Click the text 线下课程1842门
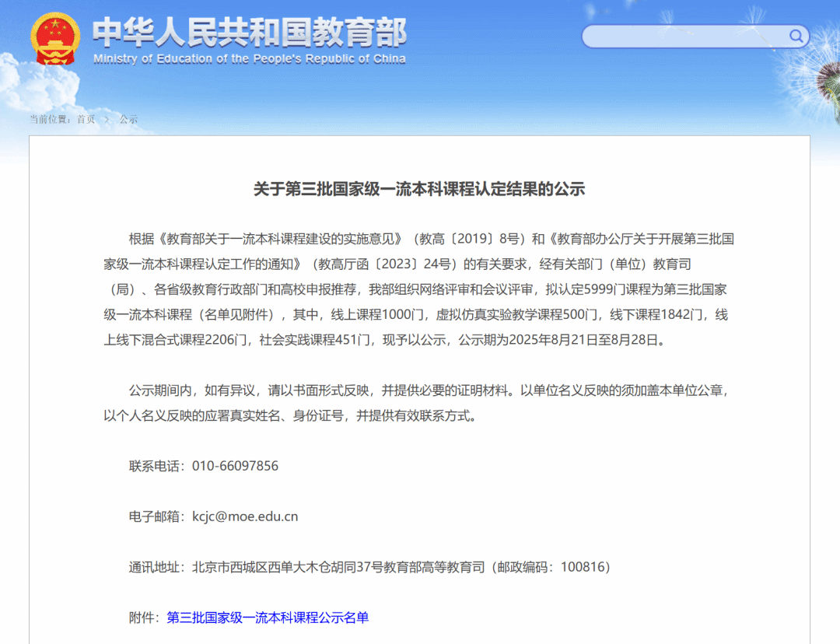840x644 pixels. (656, 314)
